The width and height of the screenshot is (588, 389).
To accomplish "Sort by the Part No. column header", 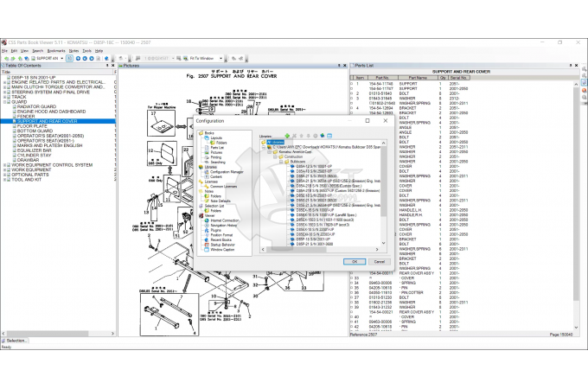I will (x=382, y=78).
